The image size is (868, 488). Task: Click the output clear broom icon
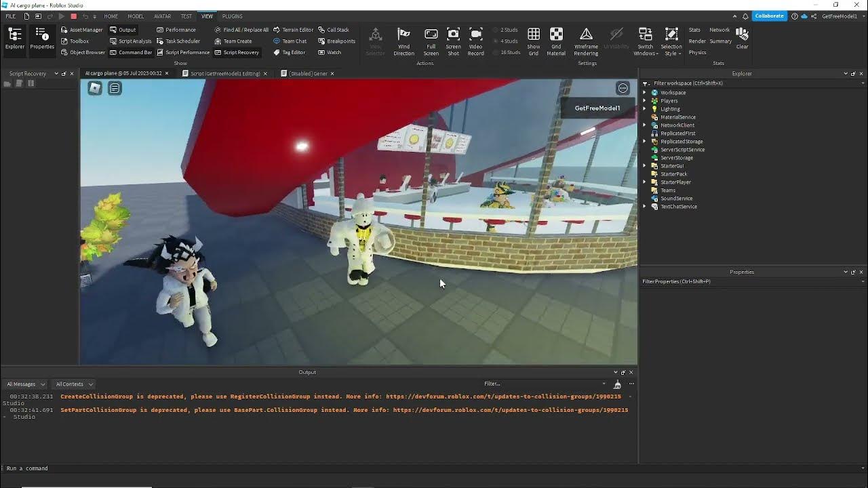pos(617,384)
